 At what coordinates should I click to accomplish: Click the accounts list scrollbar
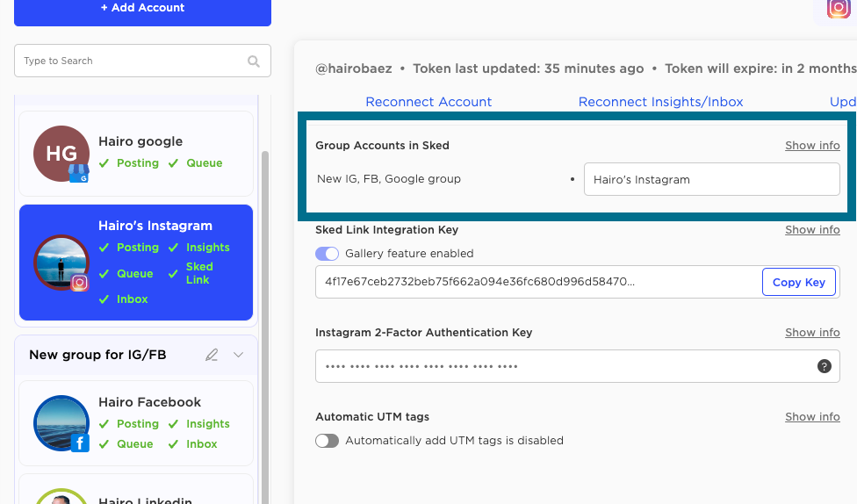(265, 328)
